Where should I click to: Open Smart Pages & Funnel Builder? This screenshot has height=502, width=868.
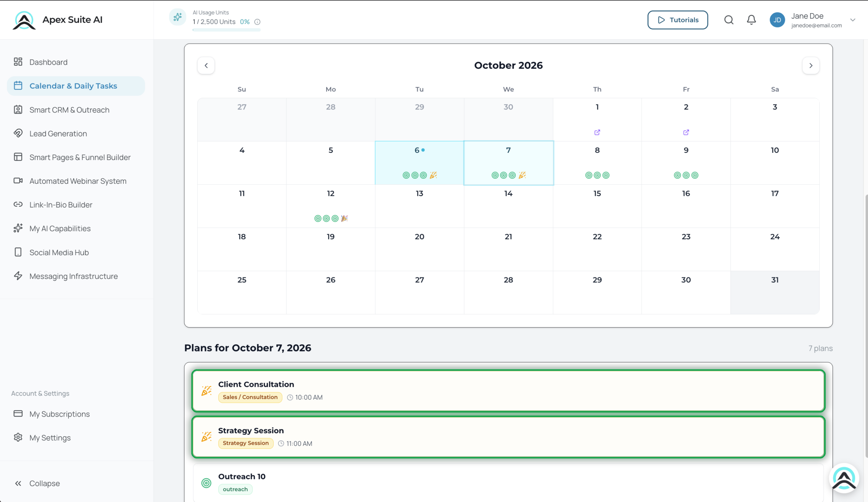pyautogui.click(x=76, y=157)
